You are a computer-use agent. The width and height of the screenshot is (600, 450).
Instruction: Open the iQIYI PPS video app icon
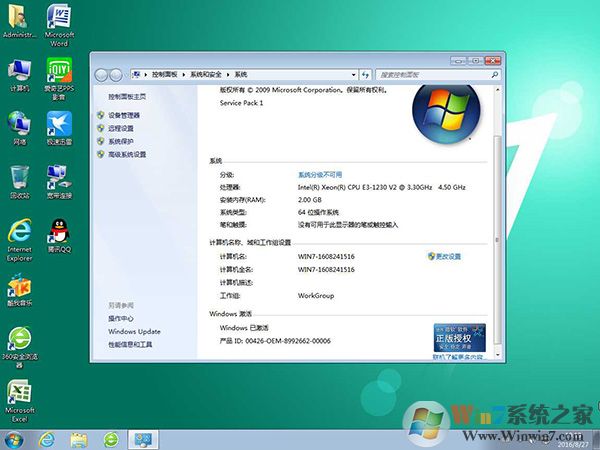58,73
